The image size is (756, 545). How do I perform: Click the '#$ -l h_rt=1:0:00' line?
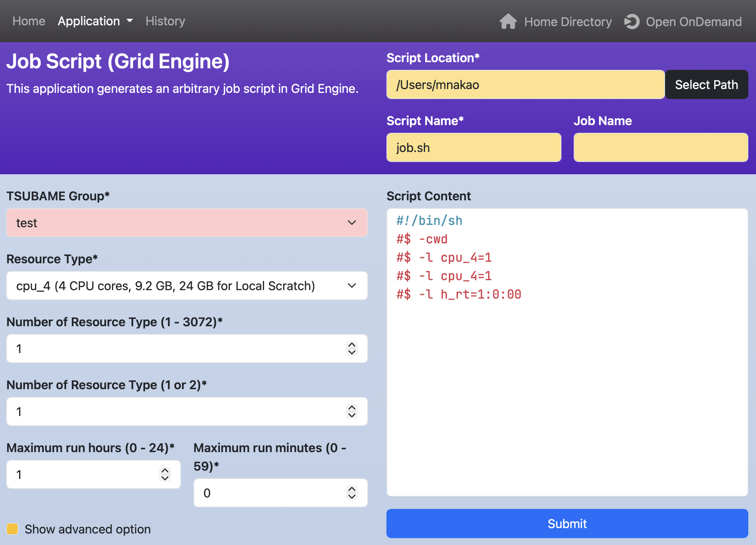[459, 294]
